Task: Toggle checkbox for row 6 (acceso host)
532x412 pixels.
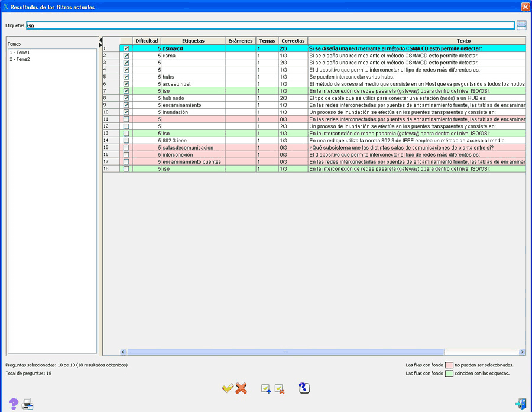Action: [x=126, y=84]
